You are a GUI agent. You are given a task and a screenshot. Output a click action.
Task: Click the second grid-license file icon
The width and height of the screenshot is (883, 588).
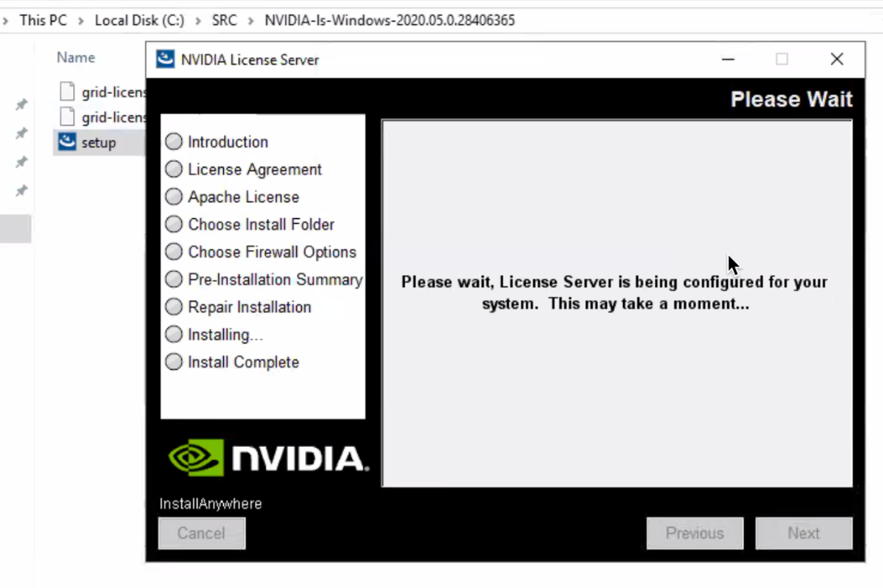tap(67, 116)
